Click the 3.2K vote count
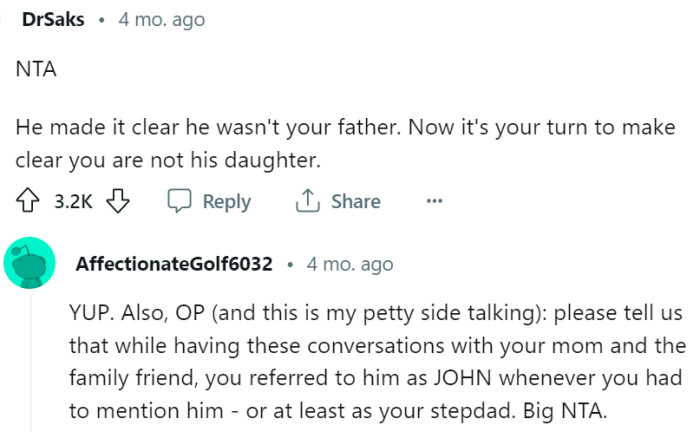700x432 pixels. 72,201
